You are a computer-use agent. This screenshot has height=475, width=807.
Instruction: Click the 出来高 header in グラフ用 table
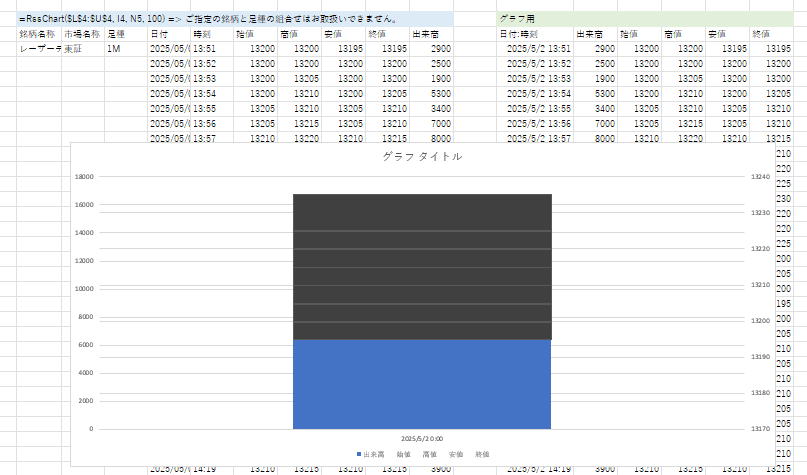click(x=595, y=34)
